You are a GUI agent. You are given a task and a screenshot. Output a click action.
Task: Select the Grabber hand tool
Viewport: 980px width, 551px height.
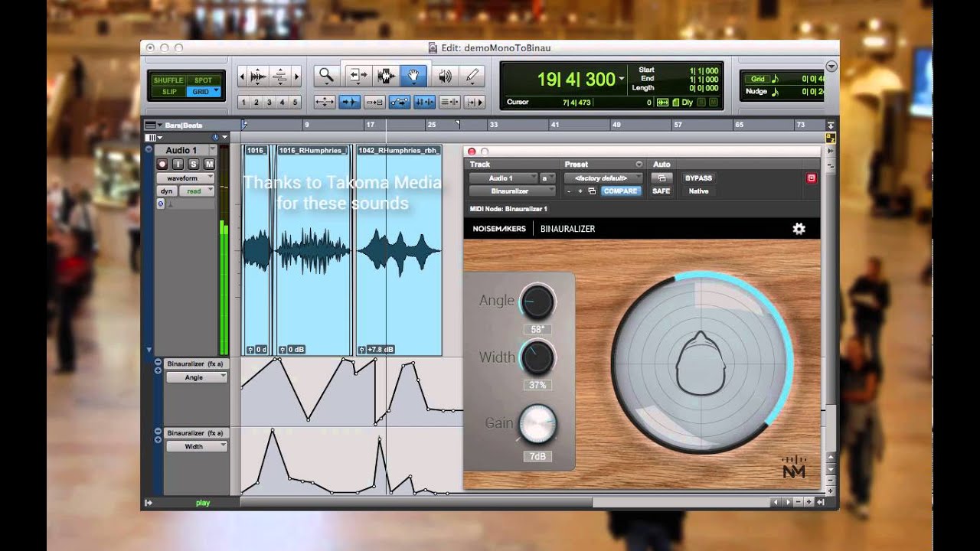(x=413, y=75)
